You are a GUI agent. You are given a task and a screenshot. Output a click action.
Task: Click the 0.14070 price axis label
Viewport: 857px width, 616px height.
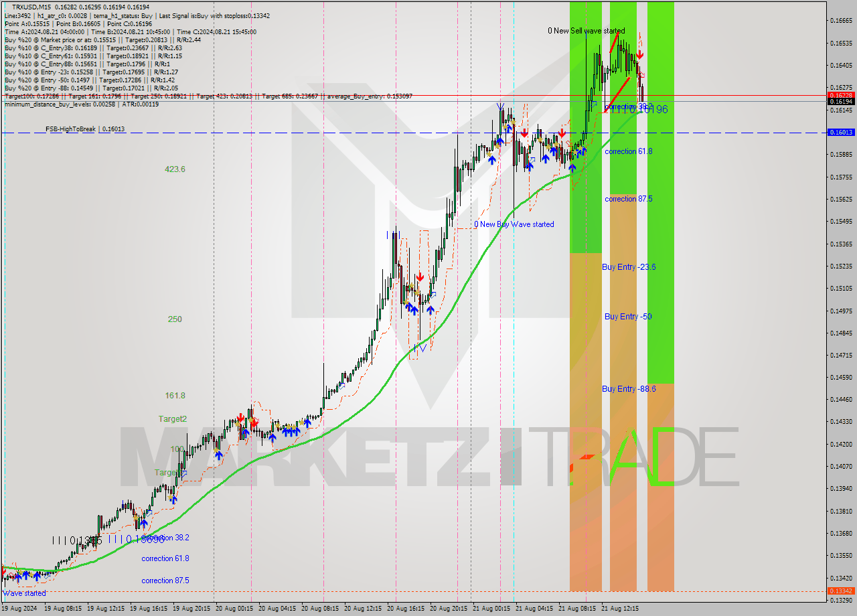point(841,466)
